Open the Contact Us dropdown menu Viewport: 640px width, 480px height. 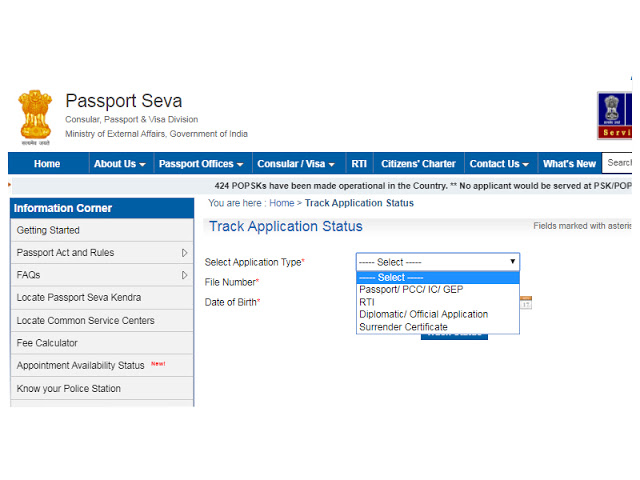[499, 164]
